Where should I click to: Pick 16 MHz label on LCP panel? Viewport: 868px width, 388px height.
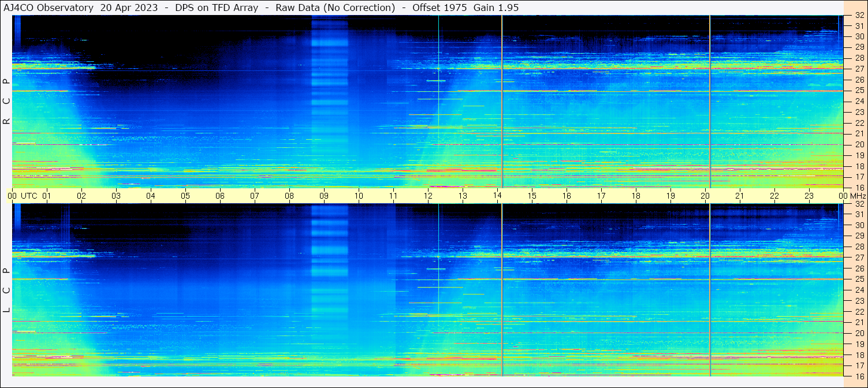(x=859, y=376)
